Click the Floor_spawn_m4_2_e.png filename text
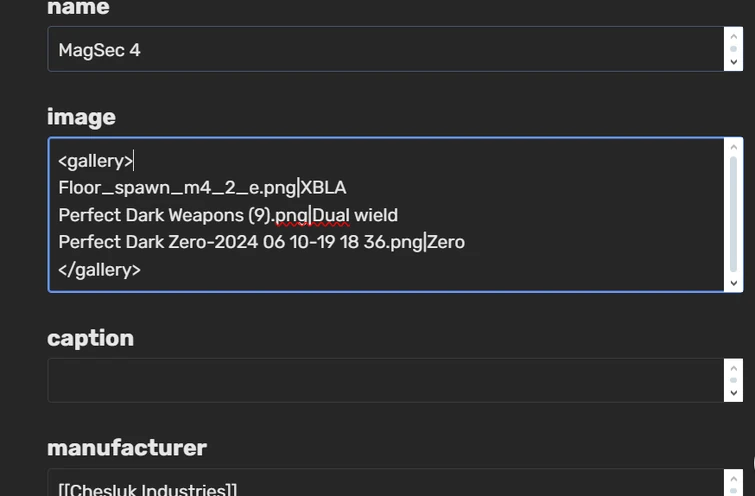The height and width of the screenshot is (496, 755). click(177, 188)
